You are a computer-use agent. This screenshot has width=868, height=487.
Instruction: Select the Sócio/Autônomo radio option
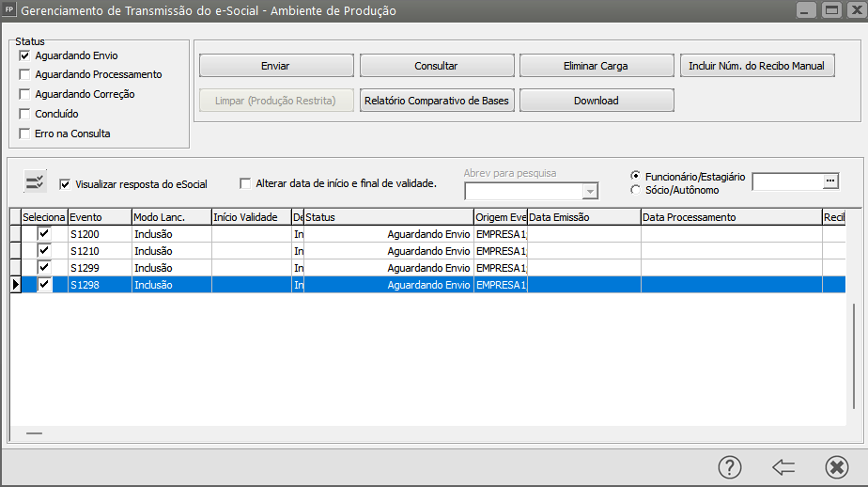click(x=637, y=190)
